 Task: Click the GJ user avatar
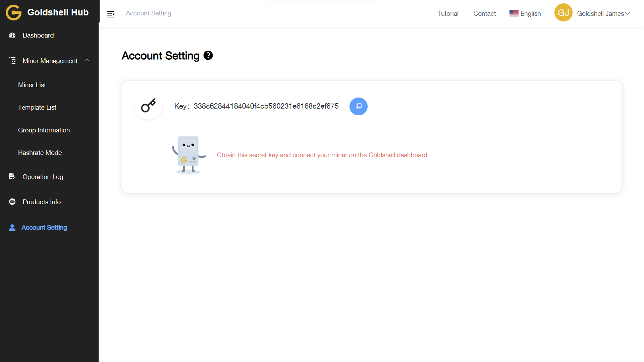(x=563, y=13)
